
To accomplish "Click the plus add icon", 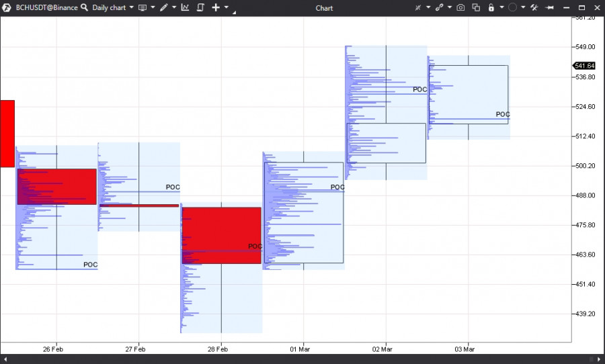I will (x=216, y=7).
